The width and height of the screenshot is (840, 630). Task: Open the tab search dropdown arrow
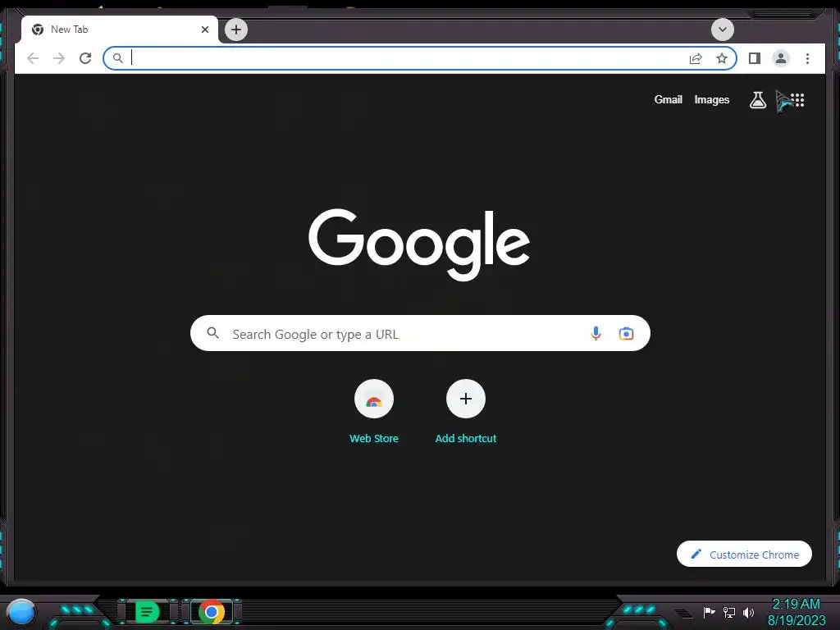(722, 30)
